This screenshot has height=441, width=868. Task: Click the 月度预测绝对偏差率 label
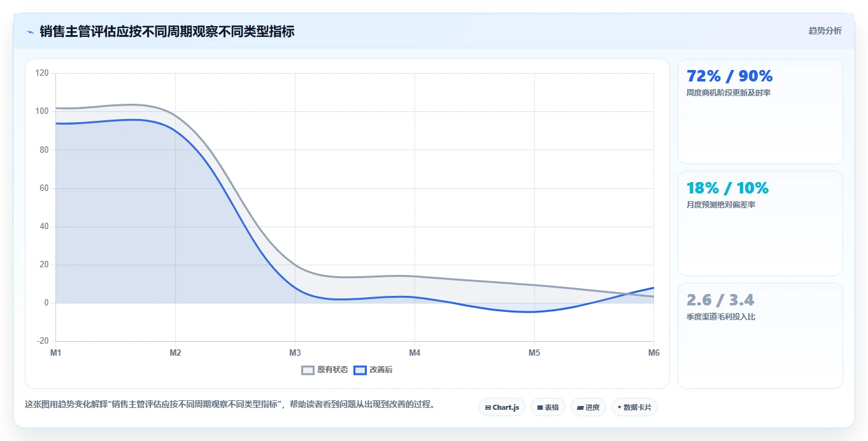pyautogui.click(x=721, y=205)
